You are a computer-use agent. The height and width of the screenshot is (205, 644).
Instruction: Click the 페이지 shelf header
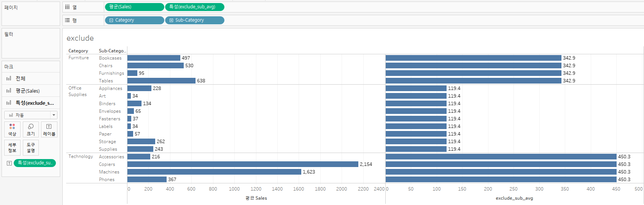coord(11,8)
